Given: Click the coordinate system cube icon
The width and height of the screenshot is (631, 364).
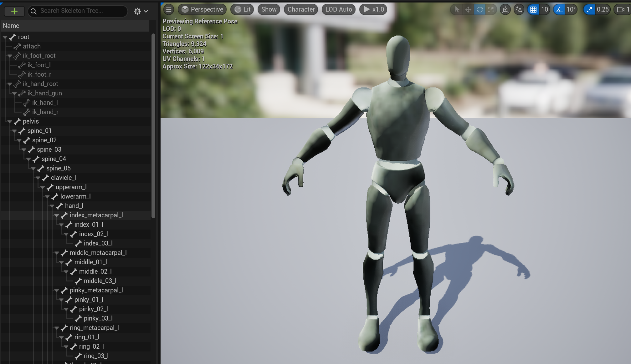Looking at the screenshot, I should (505, 10).
